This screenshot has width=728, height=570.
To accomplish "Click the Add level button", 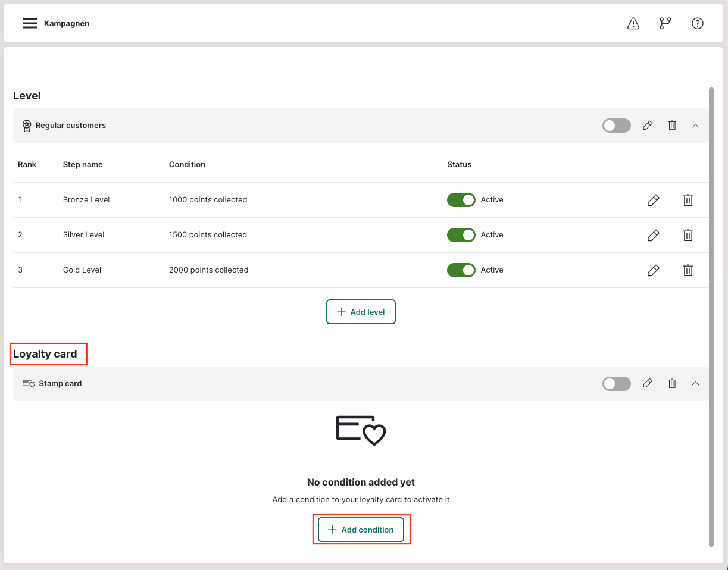I will coord(361,312).
